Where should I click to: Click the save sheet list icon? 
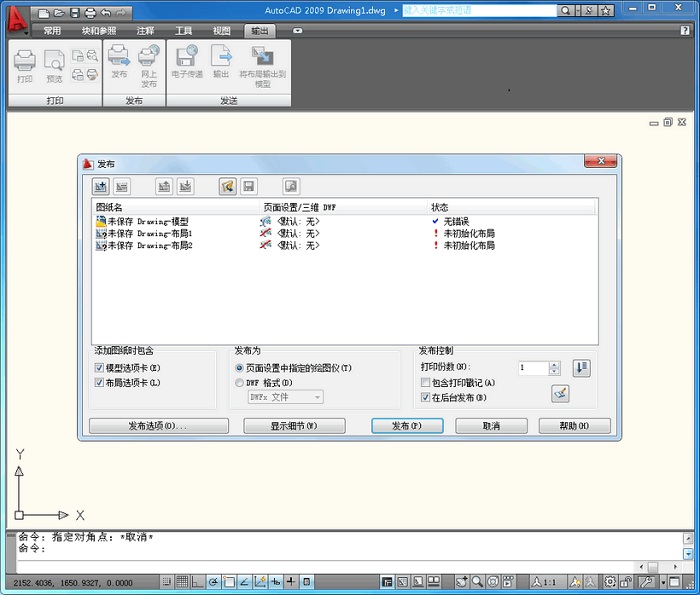(248, 186)
